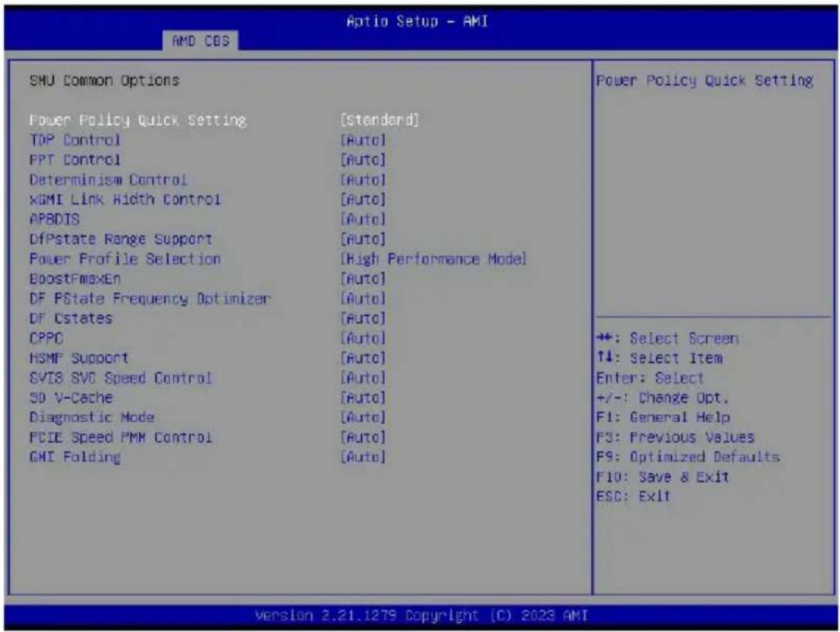Click the Version 2.21.1279 copyright footer
Screen dimensions: 840x632
tap(421, 615)
